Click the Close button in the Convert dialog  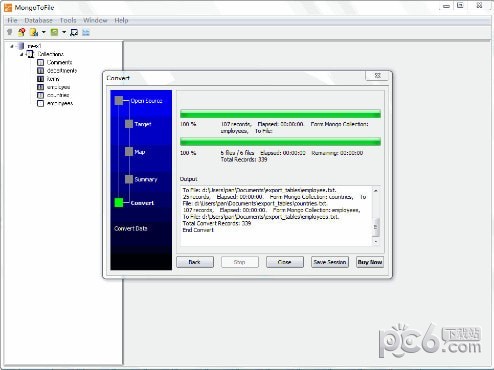tap(285, 262)
